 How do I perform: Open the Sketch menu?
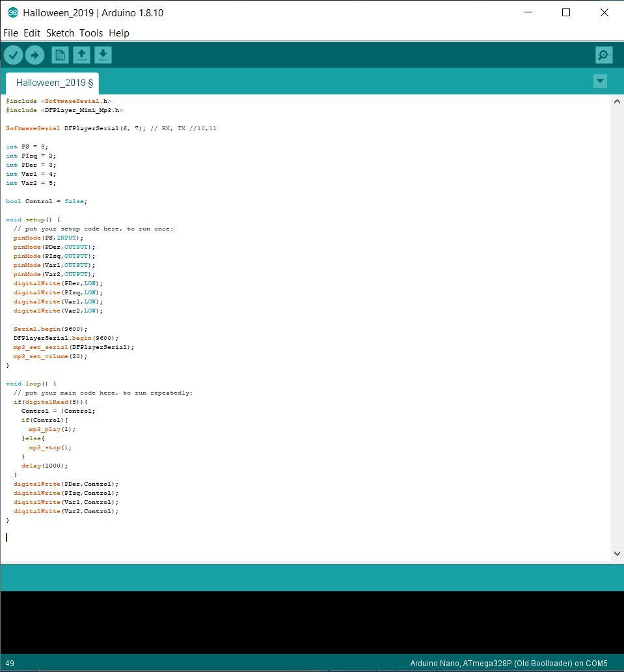[60, 33]
